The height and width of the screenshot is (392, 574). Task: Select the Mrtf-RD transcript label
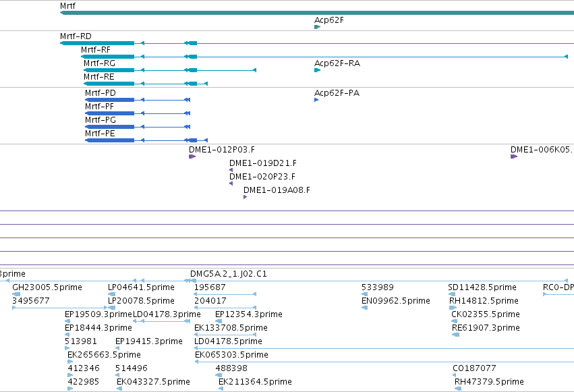(76, 36)
